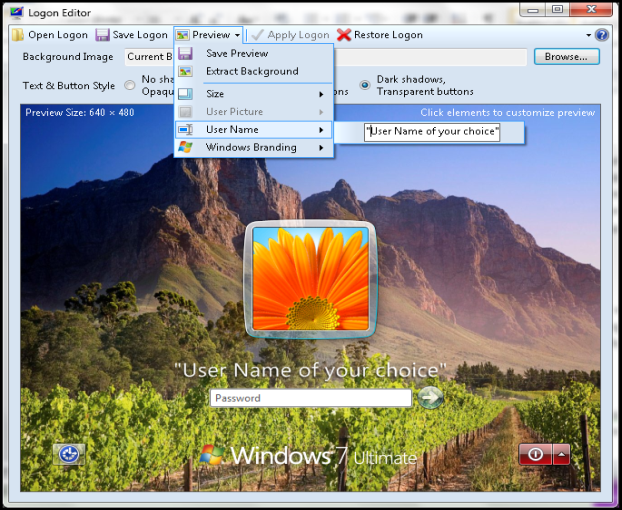Click the red X Restore Logon icon
This screenshot has height=510, width=622.
tap(344, 35)
